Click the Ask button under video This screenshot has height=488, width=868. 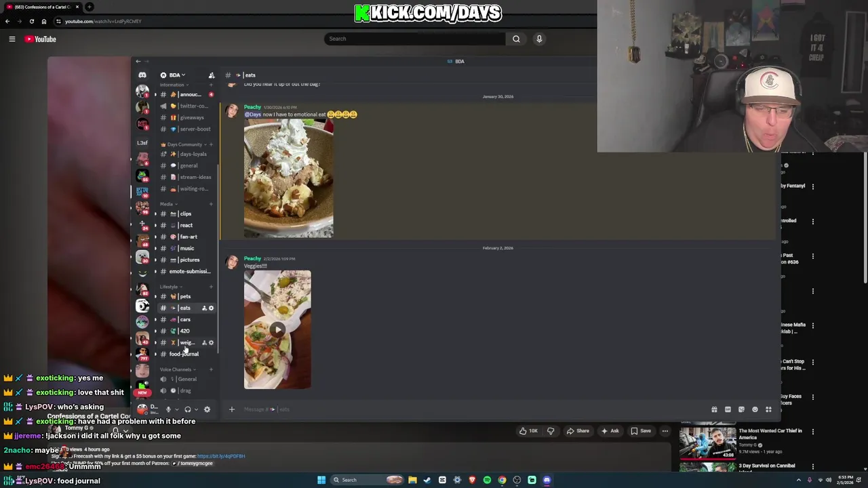[x=610, y=431]
